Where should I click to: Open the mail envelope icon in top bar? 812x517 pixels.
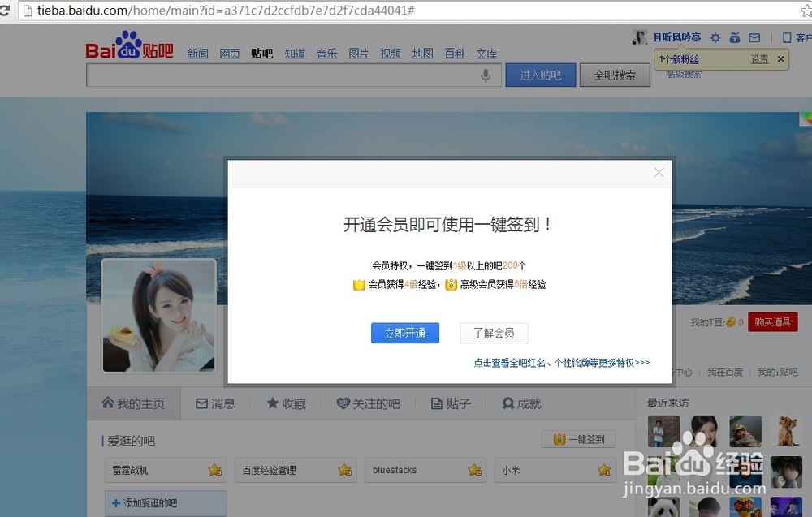754,38
